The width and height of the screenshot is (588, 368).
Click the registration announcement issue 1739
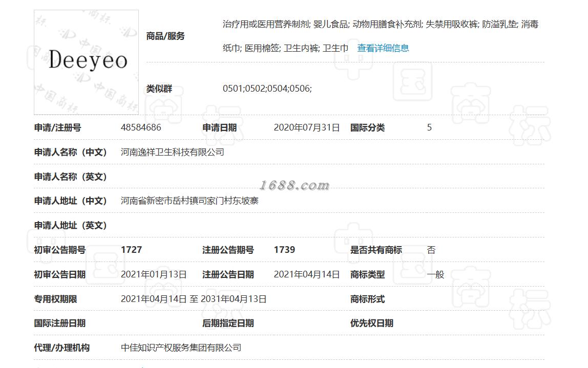[x=285, y=250]
